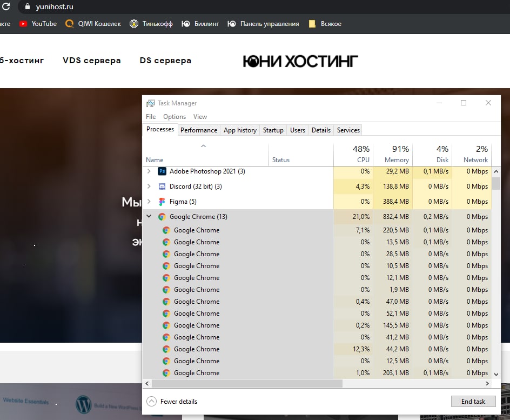Sort processes by CPU column

(x=353, y=155)
